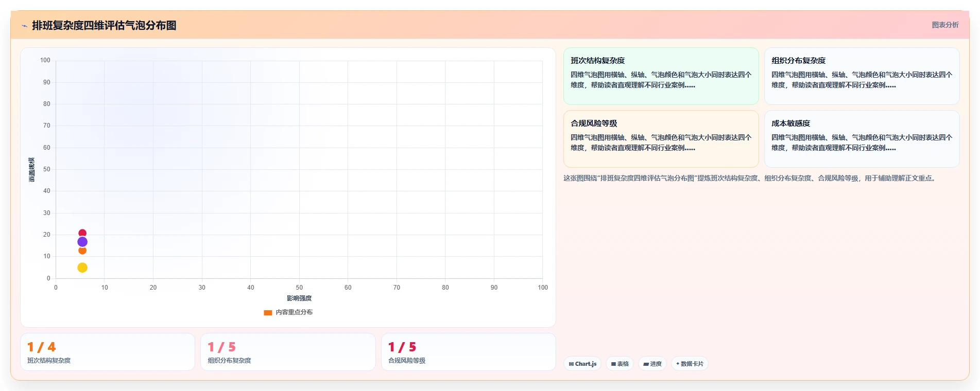This screenshot has width=980, height=391.
Task: Click the 内容重点分布 legend text
Action: 294,312
